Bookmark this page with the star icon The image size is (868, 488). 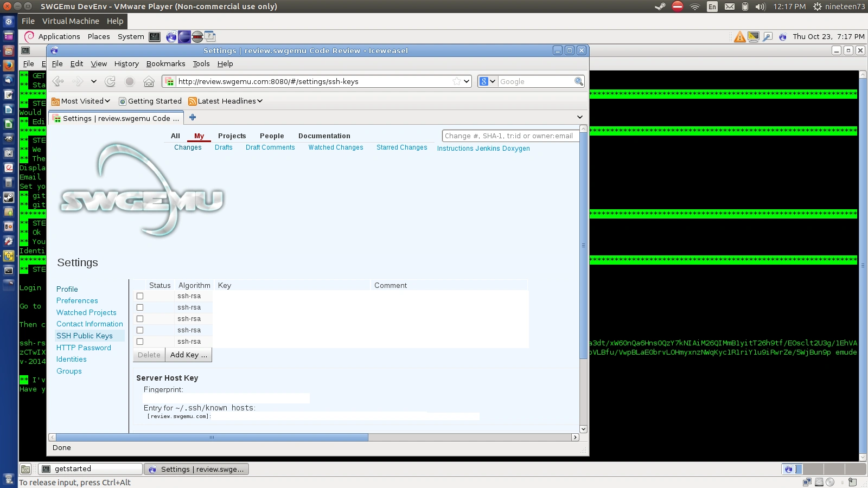457,81
